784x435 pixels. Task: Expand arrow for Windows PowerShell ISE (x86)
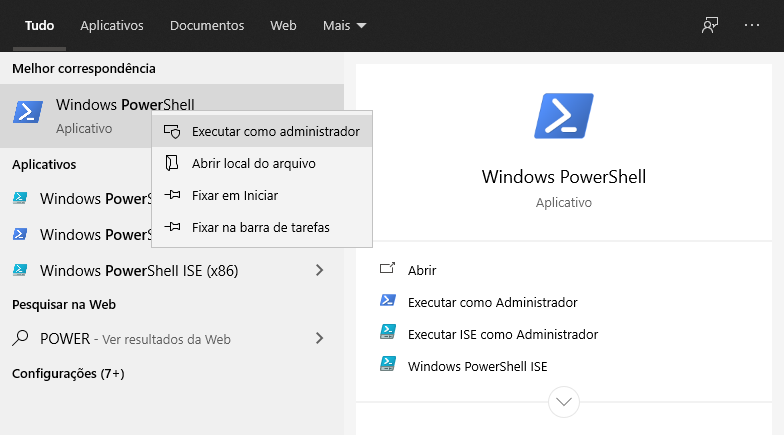point(320,270)
